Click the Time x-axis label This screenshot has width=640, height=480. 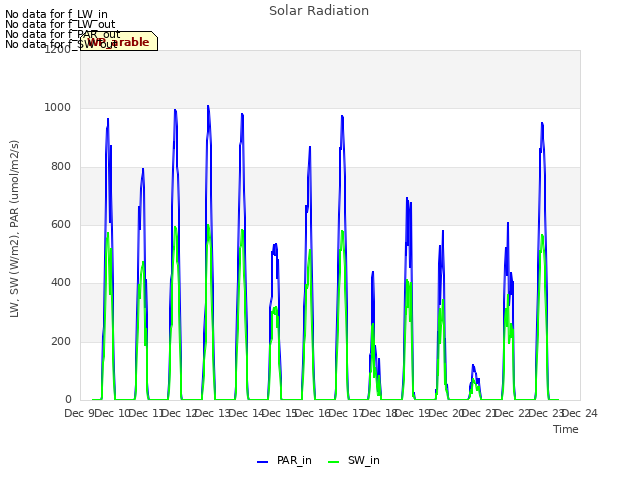pyautogui.click(x=566, y=429)
